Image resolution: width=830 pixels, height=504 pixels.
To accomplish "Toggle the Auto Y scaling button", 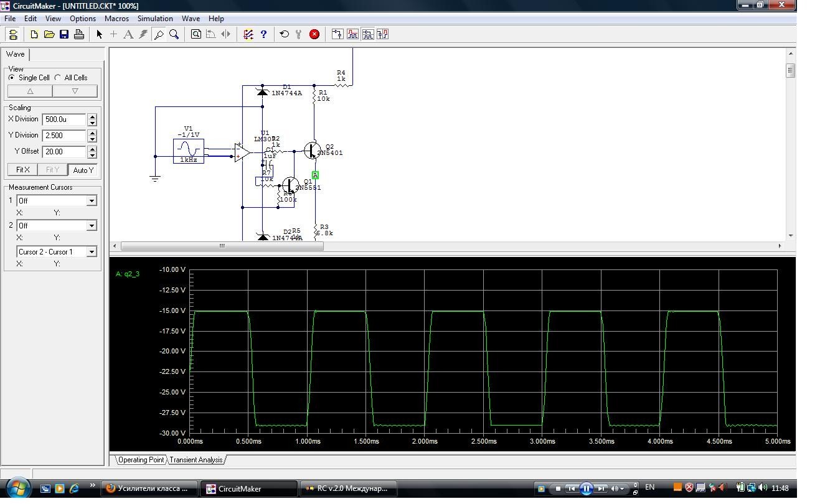I will pos(83,170).
